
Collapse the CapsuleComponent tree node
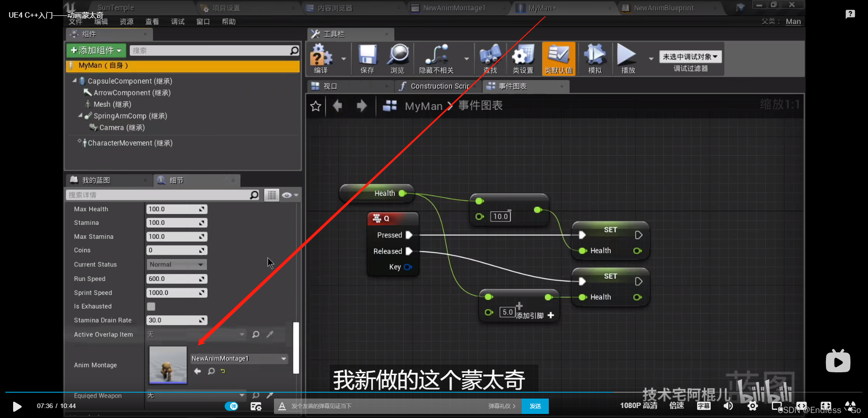75,81
